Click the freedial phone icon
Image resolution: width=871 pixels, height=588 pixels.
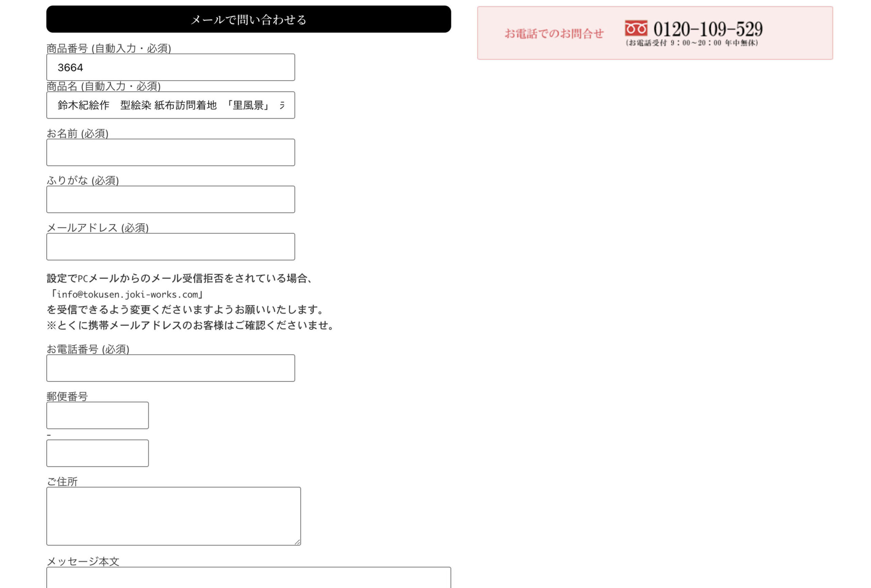636,27
